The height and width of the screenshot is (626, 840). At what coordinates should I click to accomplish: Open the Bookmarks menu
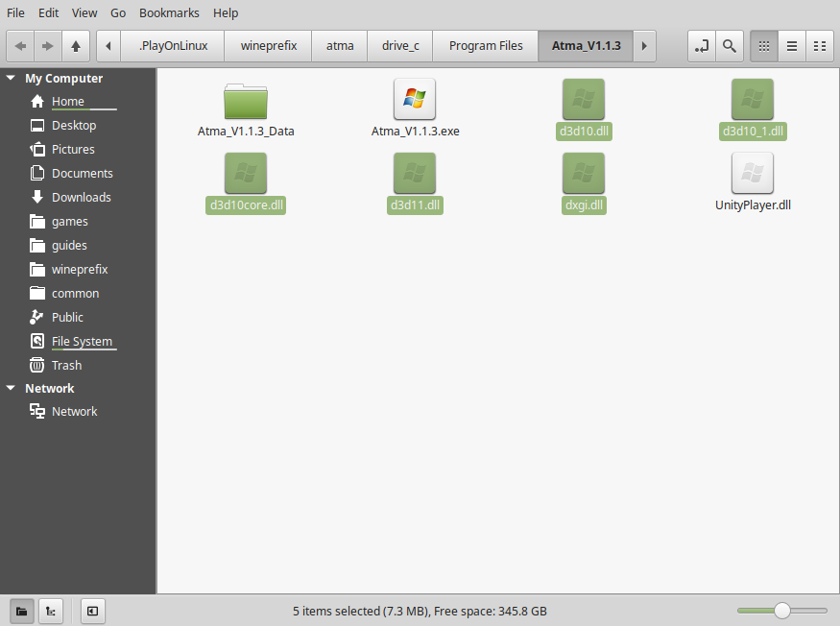(169, 12)
